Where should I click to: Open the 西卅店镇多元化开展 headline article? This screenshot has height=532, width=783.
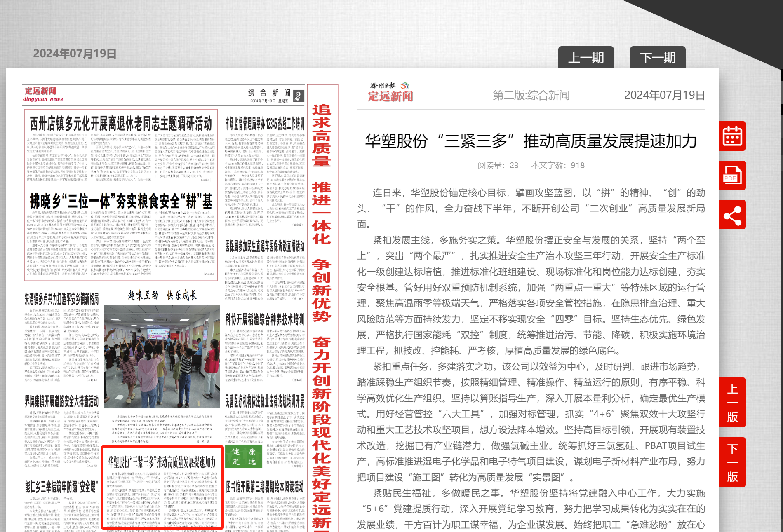pos(121,123)
